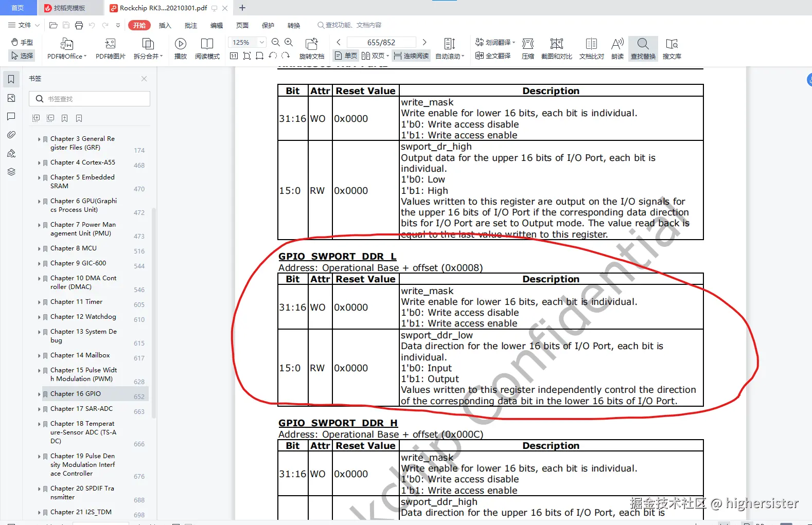The image size is (812, 525).
Task: Open the 查找替换 find and replace tool
Action: click(643, 49)
